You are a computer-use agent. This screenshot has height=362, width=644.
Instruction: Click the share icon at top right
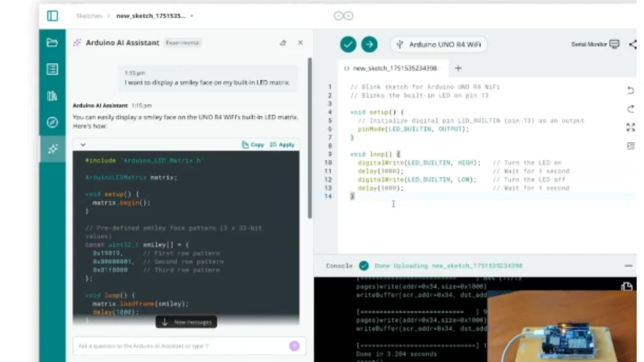coord(633,44)
